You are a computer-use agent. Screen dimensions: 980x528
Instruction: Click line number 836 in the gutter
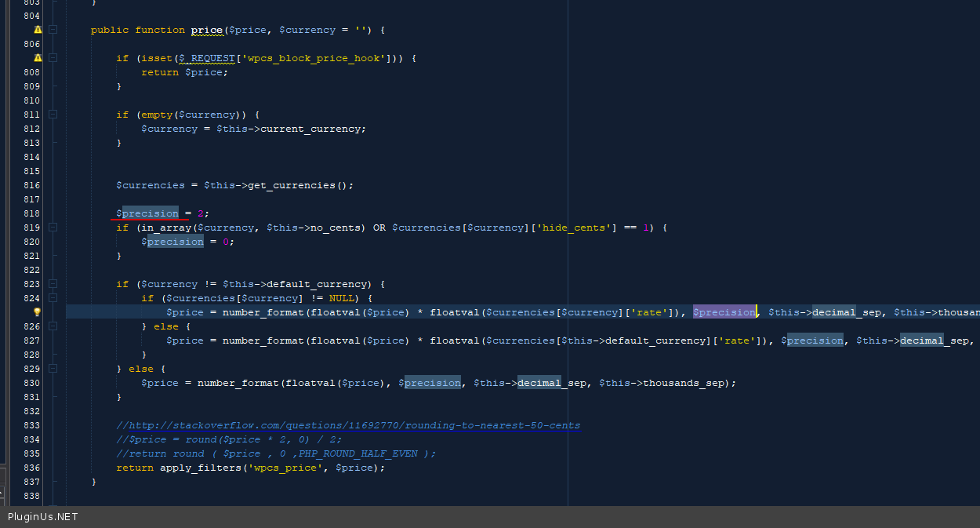pos(31,468)
